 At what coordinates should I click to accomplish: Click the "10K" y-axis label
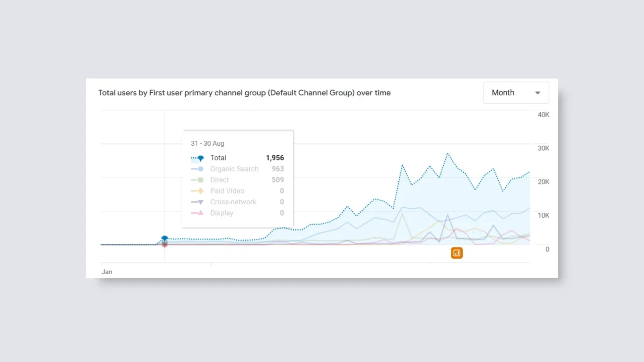tap(543, 216)
